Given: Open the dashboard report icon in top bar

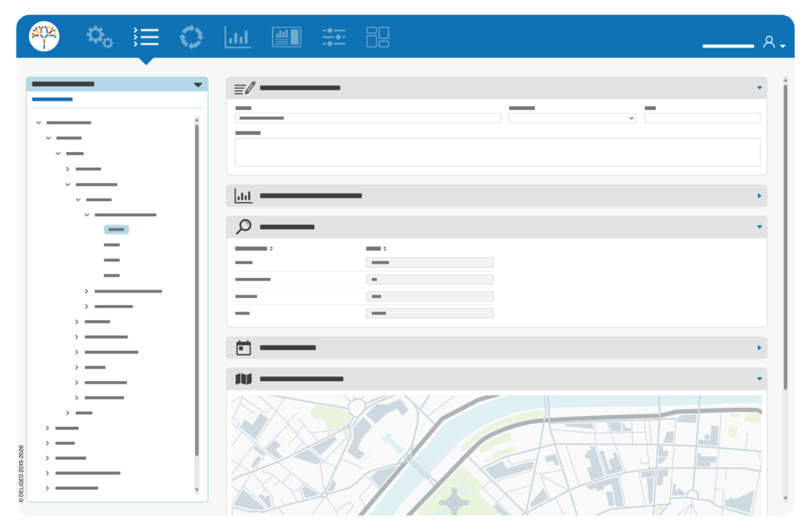Looking at the screenshot, I should [x=286, y=37].
